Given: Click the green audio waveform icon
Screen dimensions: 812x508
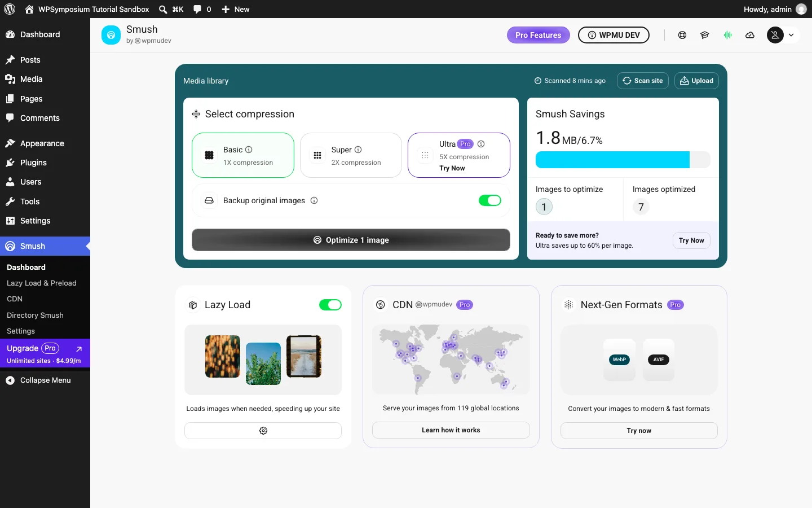Looking at the screenshot, I should coord(727,35).
